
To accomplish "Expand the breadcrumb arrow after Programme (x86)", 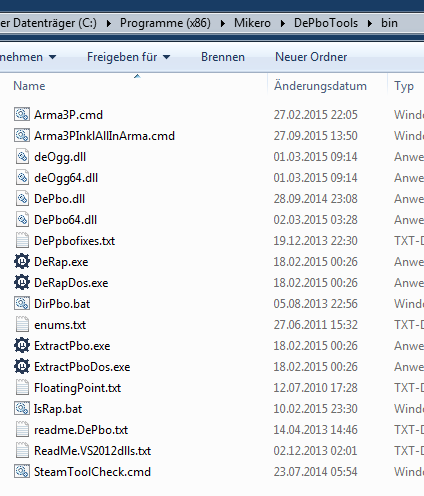I will point(222,23).
